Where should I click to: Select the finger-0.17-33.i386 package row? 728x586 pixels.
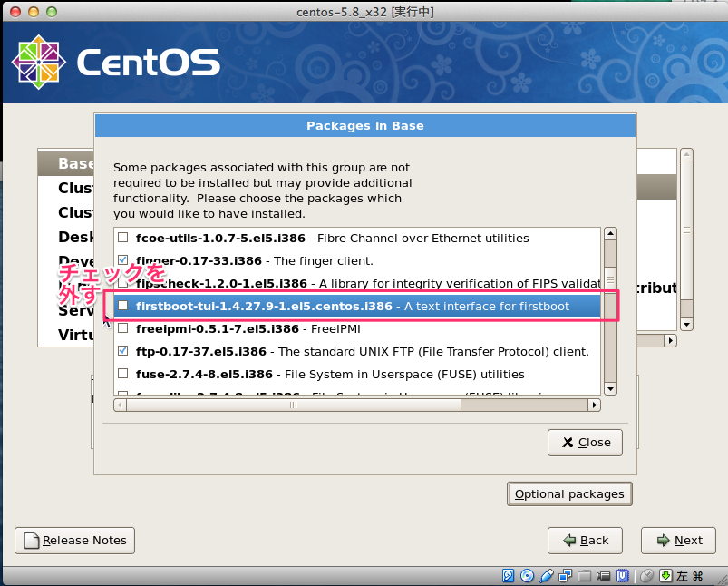coord(357,260)
